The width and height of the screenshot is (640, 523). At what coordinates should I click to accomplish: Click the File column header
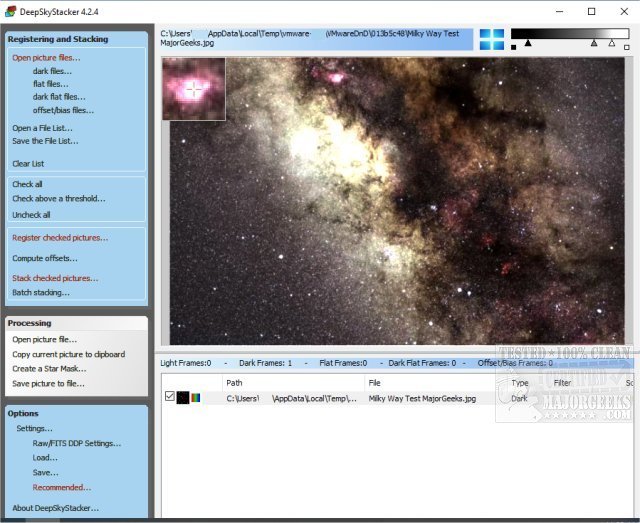374,382
